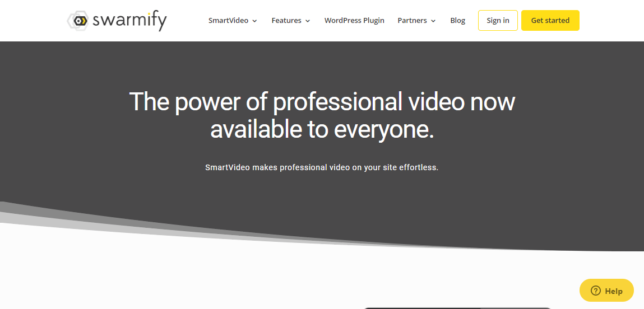Click the subtitle "SmartVideo makes professional video on your site effortless."
Screen dimensions: 644x309
tap(322, 167)
